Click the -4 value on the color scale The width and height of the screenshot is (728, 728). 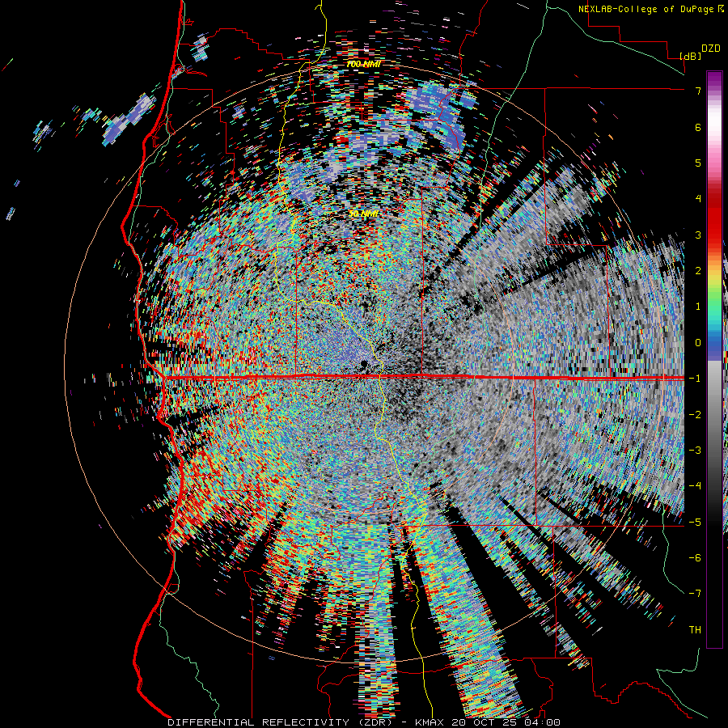695,485
